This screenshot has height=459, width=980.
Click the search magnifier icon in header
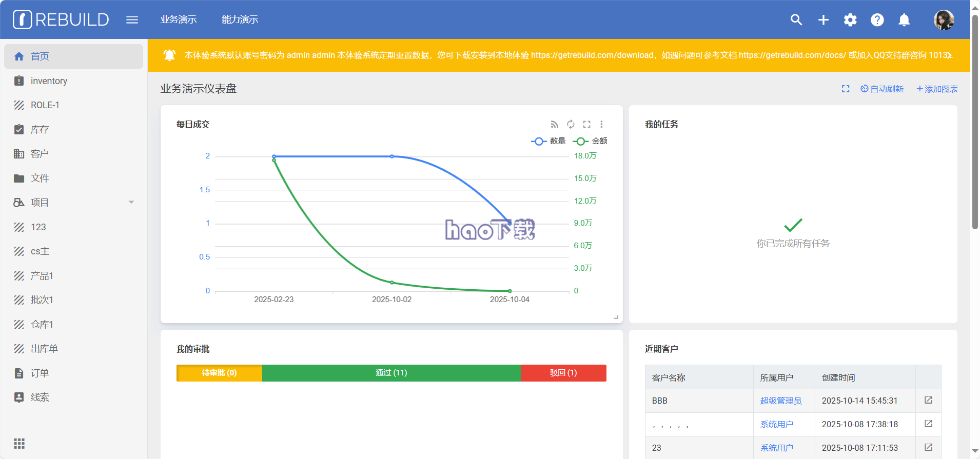click(796, 19)
